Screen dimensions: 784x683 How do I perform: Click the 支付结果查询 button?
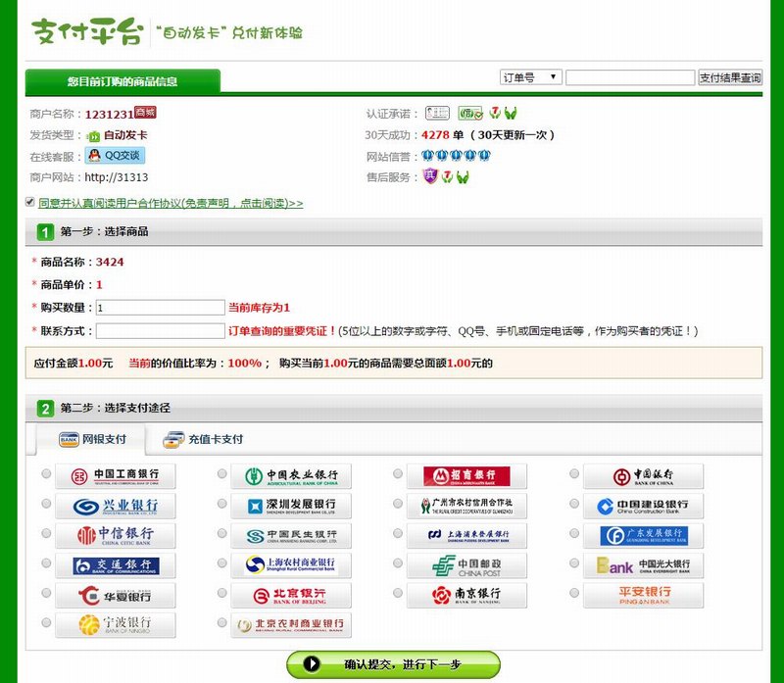pyautogui.click(x=730, y=77)
